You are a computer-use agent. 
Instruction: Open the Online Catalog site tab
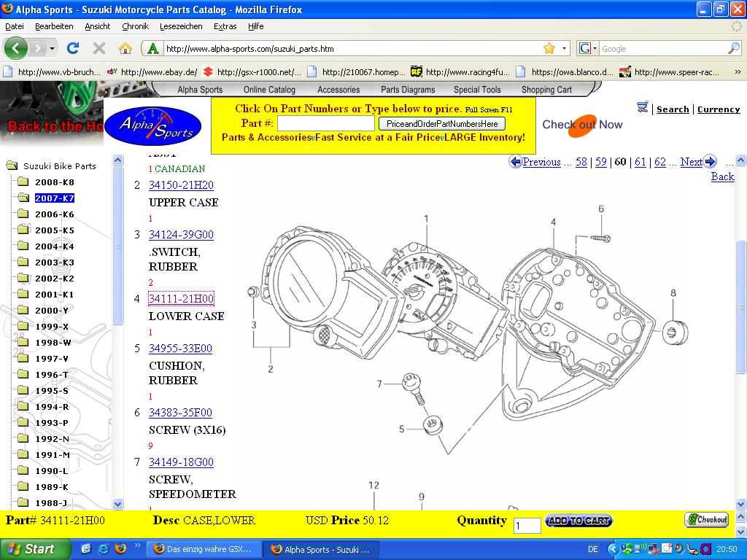(269, 90)
